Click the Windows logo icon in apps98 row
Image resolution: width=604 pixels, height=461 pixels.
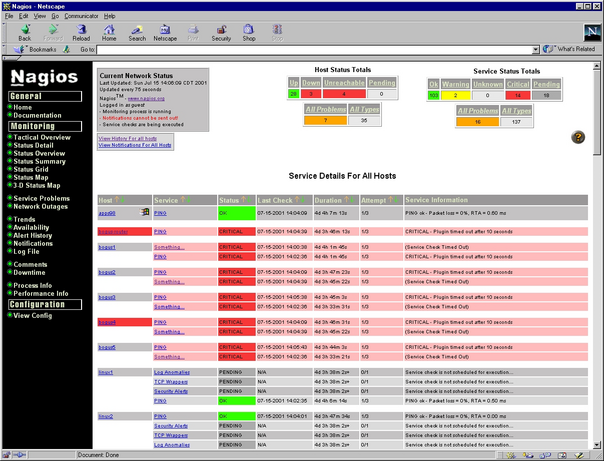(x=144, y=212)
